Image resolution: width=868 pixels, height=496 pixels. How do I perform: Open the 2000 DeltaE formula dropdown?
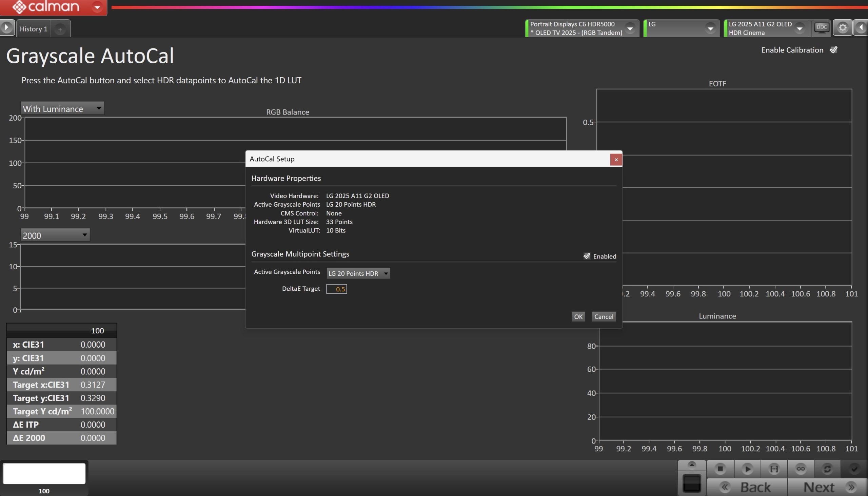click(x=55, y=235)
